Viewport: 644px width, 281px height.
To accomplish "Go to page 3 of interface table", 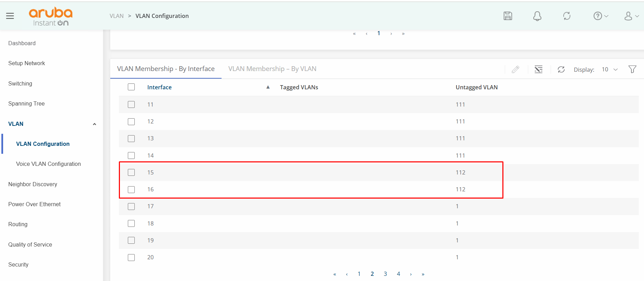I will click(385, 274).
